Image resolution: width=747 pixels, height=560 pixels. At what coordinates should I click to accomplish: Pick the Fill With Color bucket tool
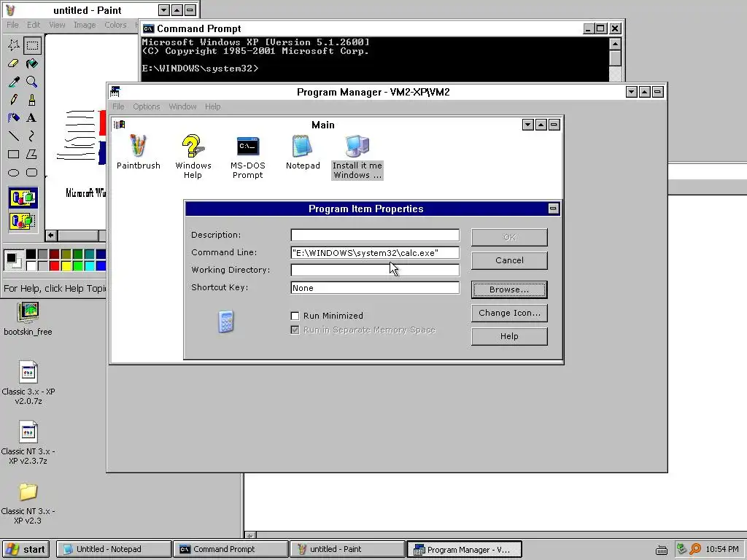(x=32, y=63)
